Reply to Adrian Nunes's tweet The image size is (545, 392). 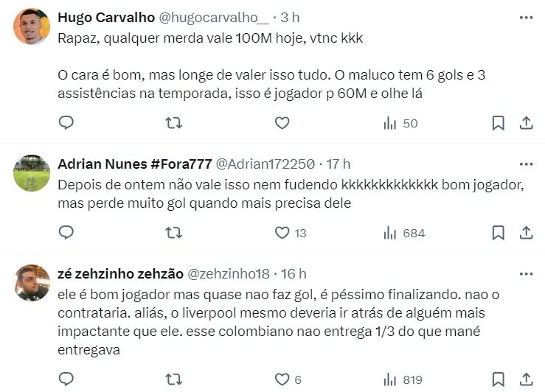66,233
